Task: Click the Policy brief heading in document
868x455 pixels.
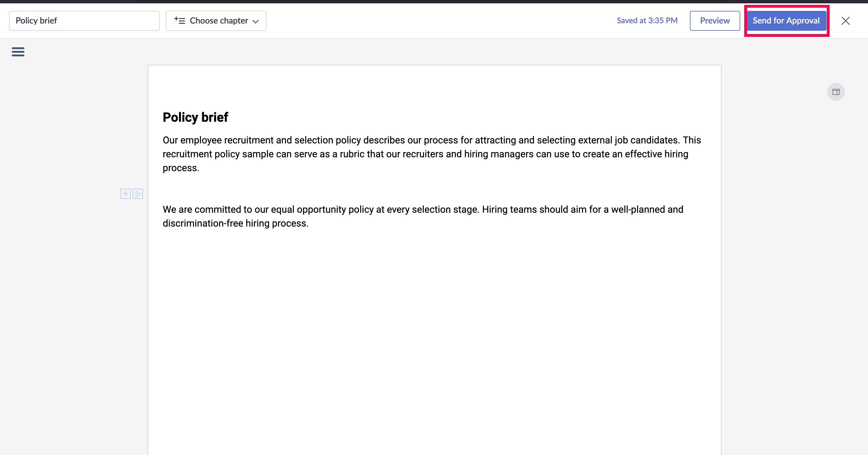Action: click(195, 117)
